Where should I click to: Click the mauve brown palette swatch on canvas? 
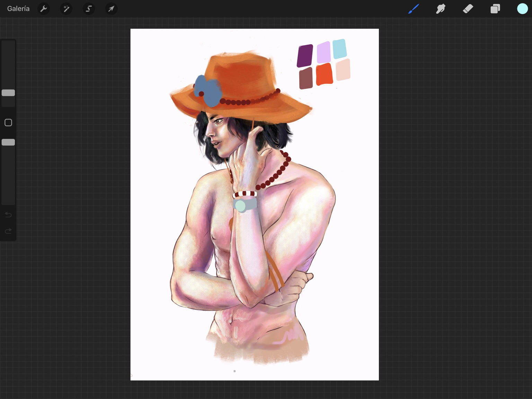tap(306, 78)
